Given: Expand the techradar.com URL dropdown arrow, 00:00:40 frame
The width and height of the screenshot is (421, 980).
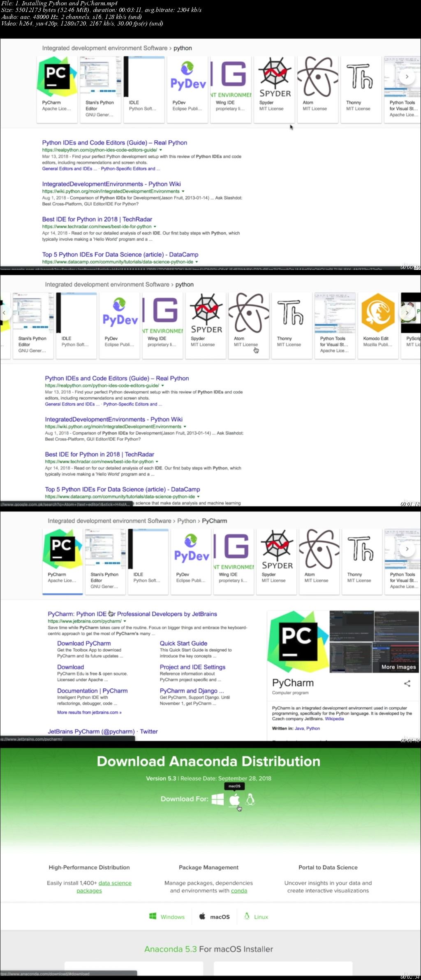Looking at the screenshot, I should point(155,227).
